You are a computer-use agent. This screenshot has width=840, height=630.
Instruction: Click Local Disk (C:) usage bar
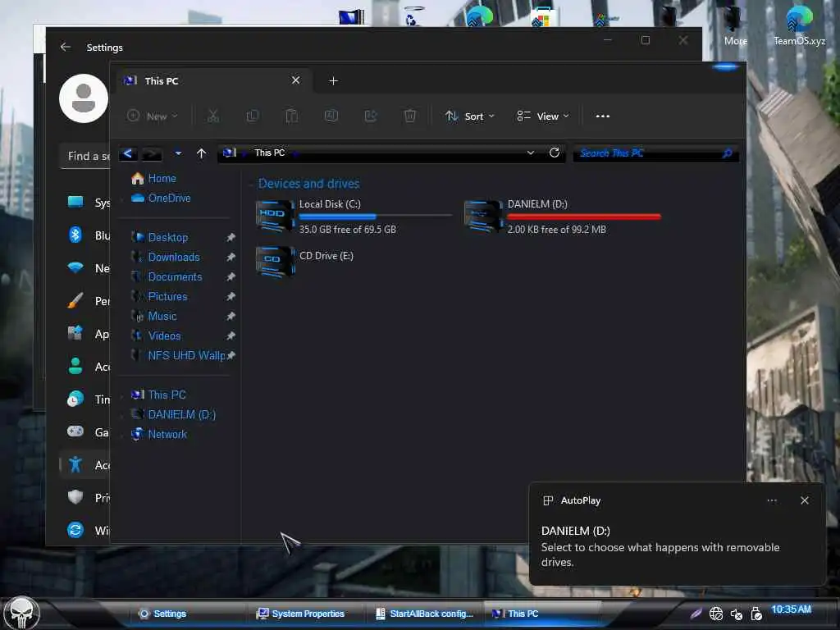pyautogui.click(x=375, y=217)
